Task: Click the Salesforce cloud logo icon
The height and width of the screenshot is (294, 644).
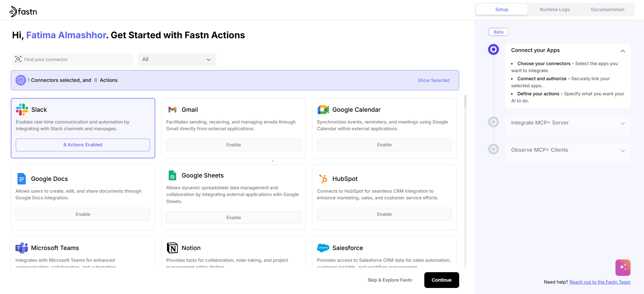Action: [x=323, y=248]
